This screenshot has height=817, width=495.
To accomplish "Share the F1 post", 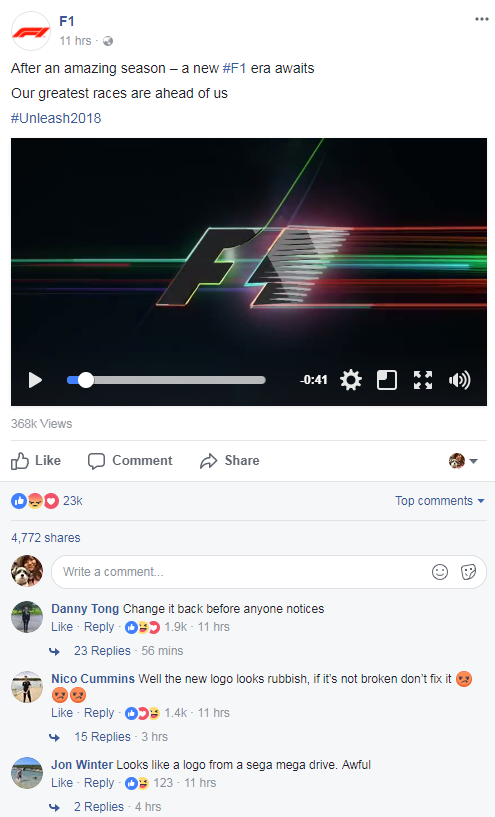I will coord(230,461).
